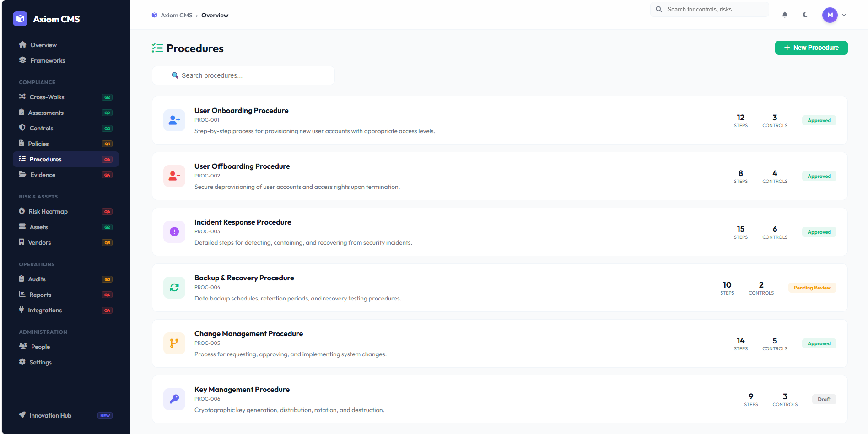Focus the global search for controls field
The height and width of the screenshot is (434, 868).
pos(709,9)
